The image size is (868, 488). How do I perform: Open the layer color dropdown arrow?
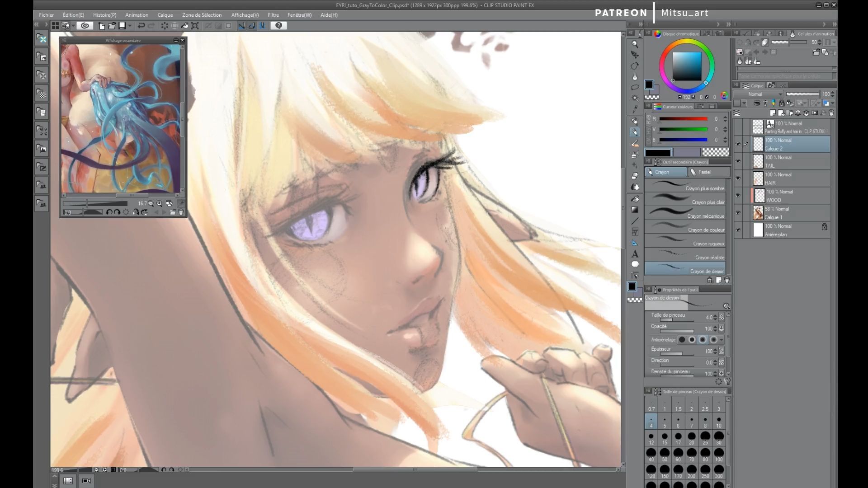pyautogui.click(x=744, y=103)
